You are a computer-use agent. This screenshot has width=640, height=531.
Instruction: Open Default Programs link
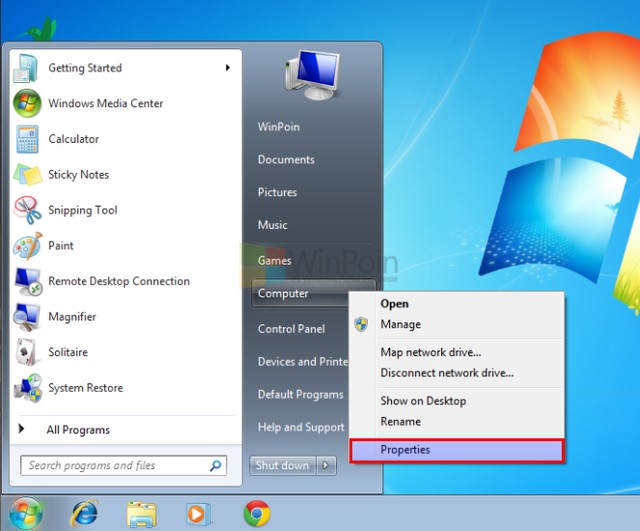pyautogui.click(x=300, y=395)
